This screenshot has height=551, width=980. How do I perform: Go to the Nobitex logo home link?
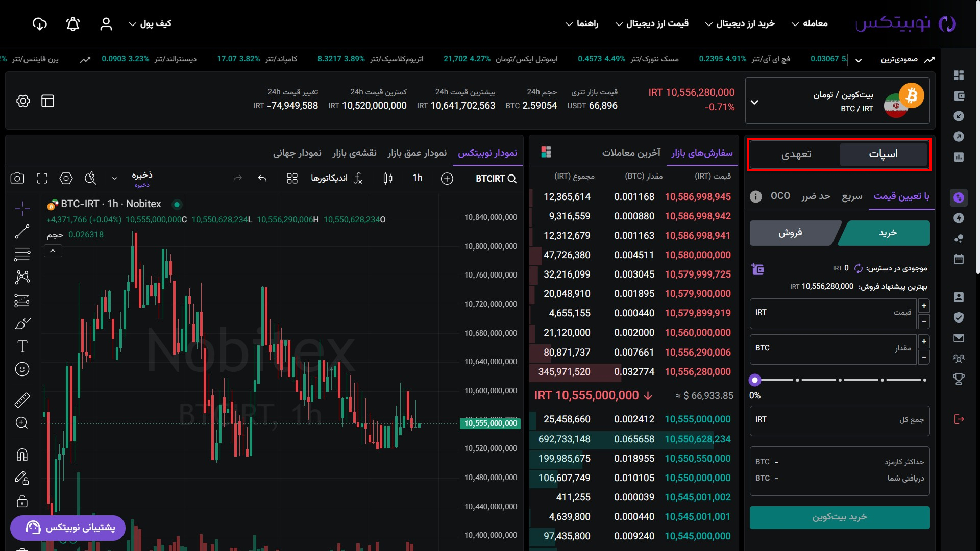click(x=905, y=24)
